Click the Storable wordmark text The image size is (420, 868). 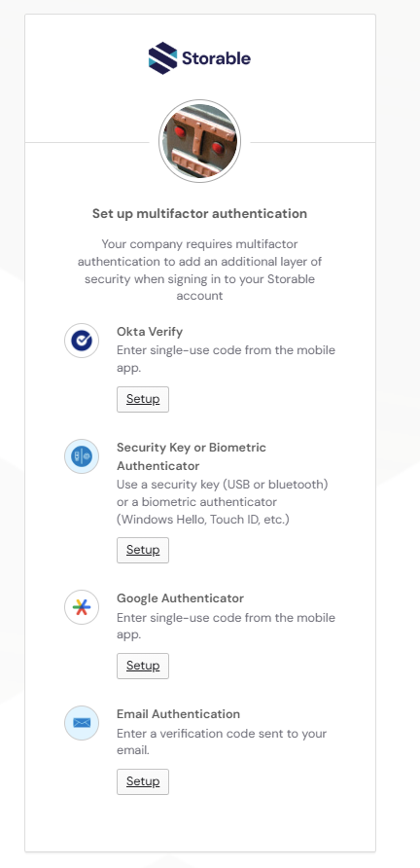217,58
